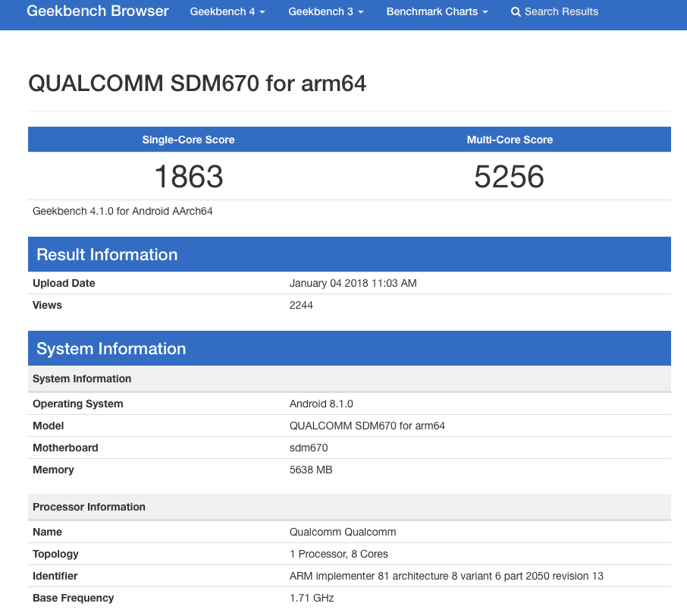Click the Single-Core Score header
Viewport: 687px width, 616px height.
188,140
